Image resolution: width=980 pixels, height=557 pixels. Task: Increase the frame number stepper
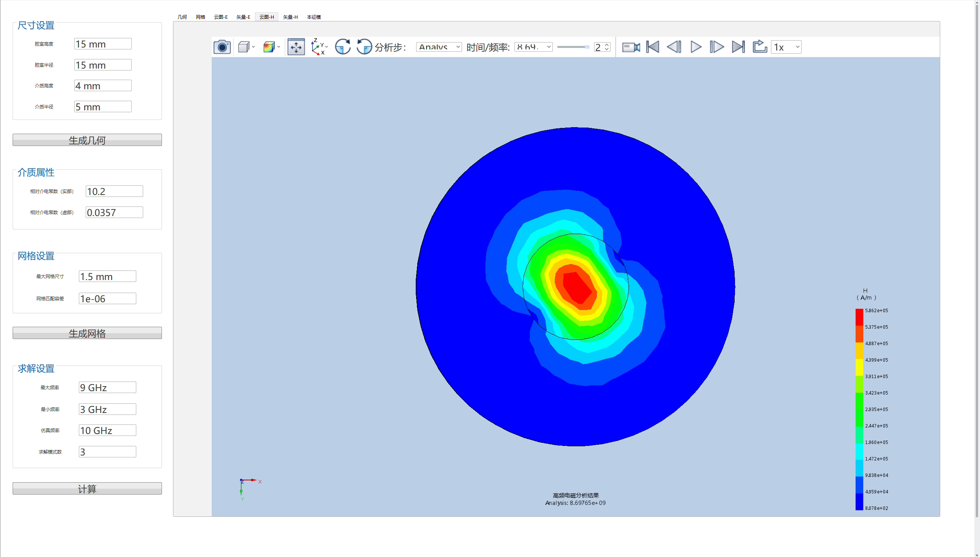[607, 45]
